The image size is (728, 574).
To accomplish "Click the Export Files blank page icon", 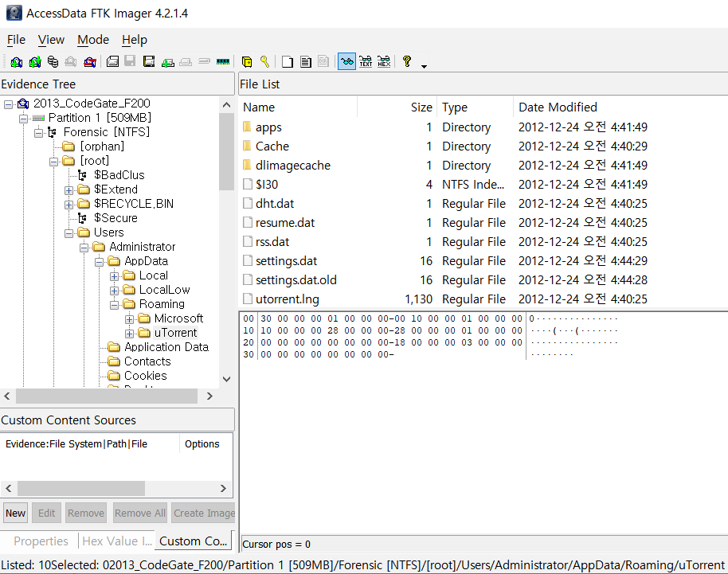I will 288,62.
